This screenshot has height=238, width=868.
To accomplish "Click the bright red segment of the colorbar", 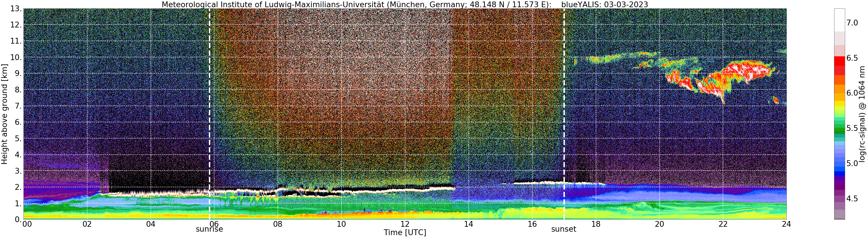I will tap(839, 61).
